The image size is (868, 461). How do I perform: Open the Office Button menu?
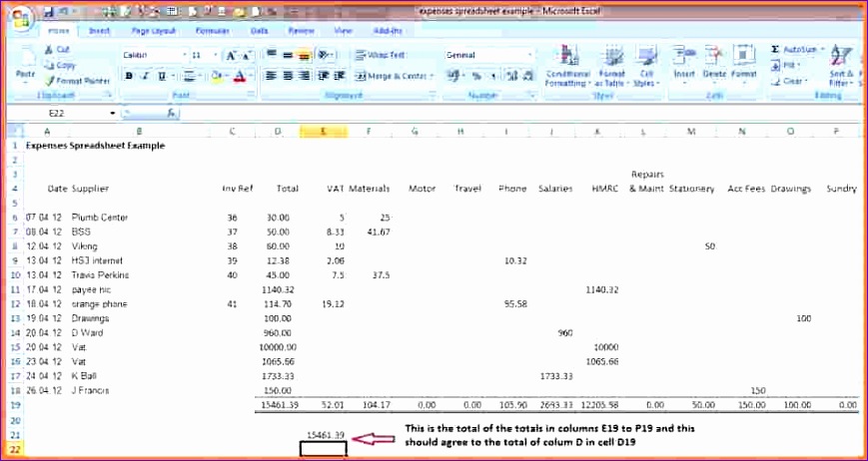coord(21,19)
